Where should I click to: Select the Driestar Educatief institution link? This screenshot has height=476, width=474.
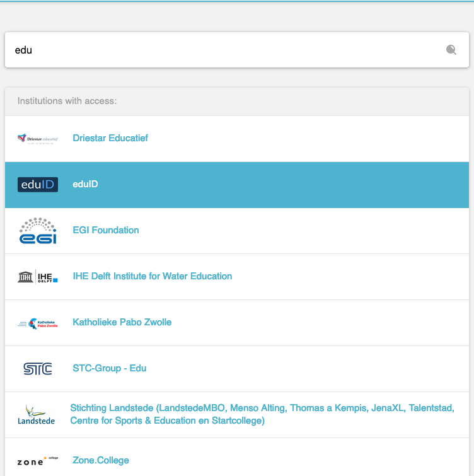pyautogui.click(x=110, y=138)
